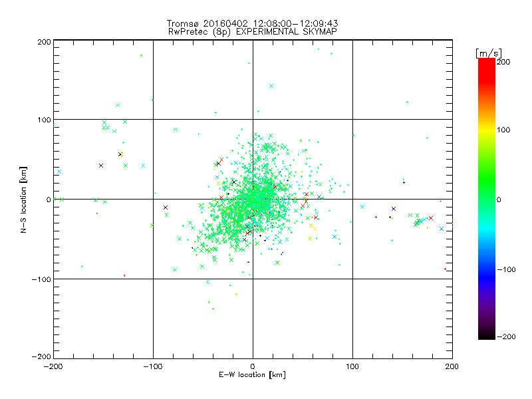Click the x-axis tick label '-100'
The height and width of the screenshot is (399, 532).
[153, 366]
